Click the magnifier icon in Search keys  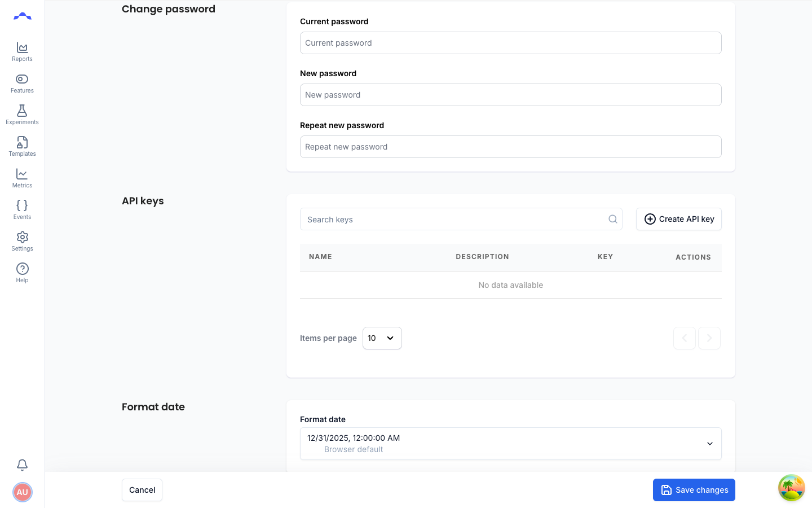click(613, 219)
